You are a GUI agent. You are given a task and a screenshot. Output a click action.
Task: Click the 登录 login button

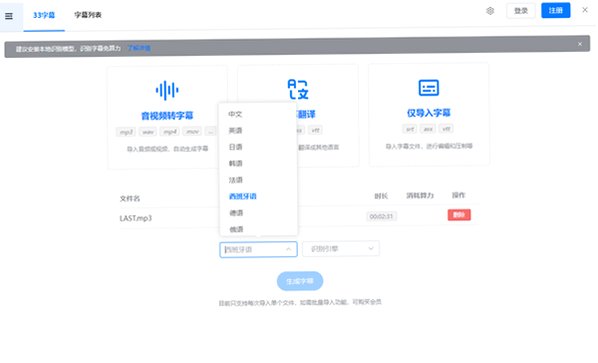pos(521,11)
